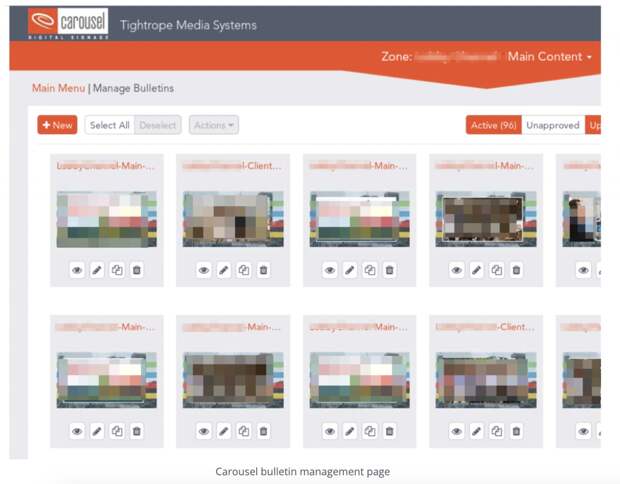Edit the fourth bulletin in bottom row
This screenshot has width=620, height=484.
[x=477, y=431]
